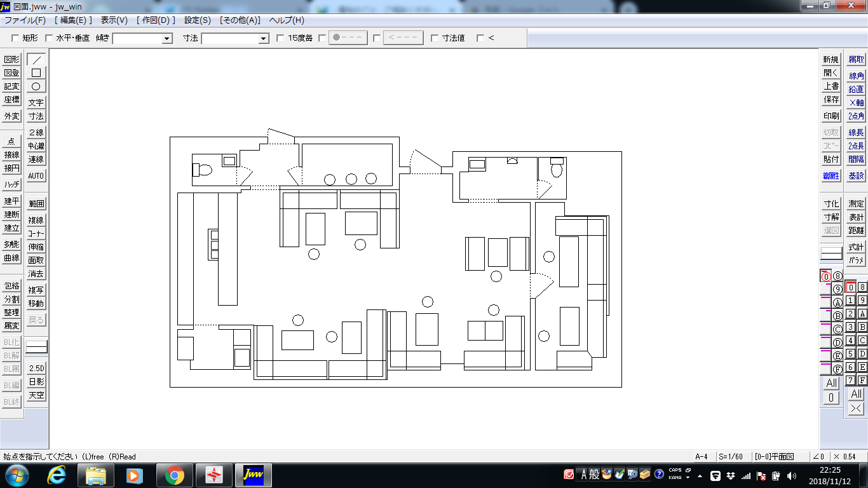Select the rectangle drawing tool (□)
Image resolution: width=868 pixels, height=488 pixels.
click(x=36, y=73)
